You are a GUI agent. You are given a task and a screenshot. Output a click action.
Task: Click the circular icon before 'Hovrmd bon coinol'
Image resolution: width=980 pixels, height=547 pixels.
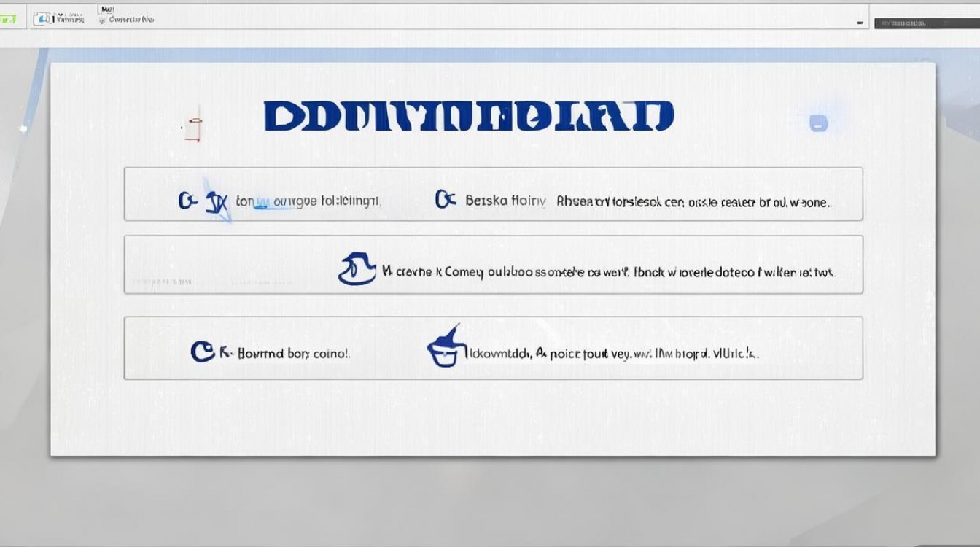point(202,352)
